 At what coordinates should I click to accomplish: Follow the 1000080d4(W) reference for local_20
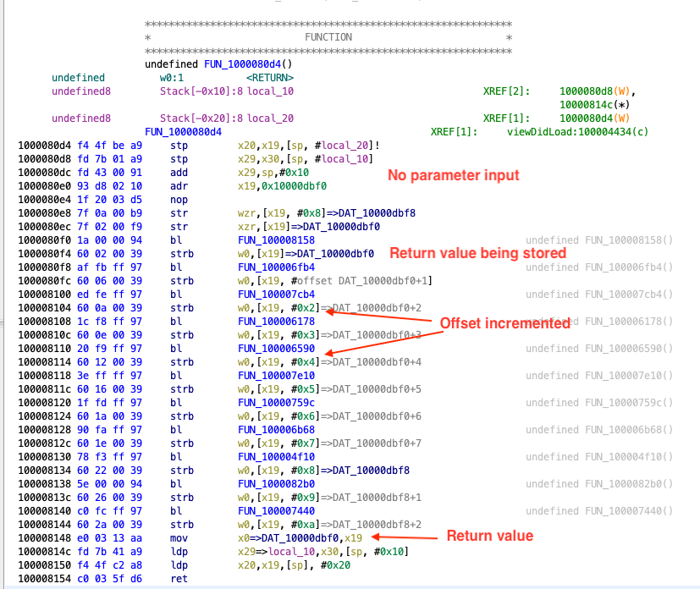point(594,118)
